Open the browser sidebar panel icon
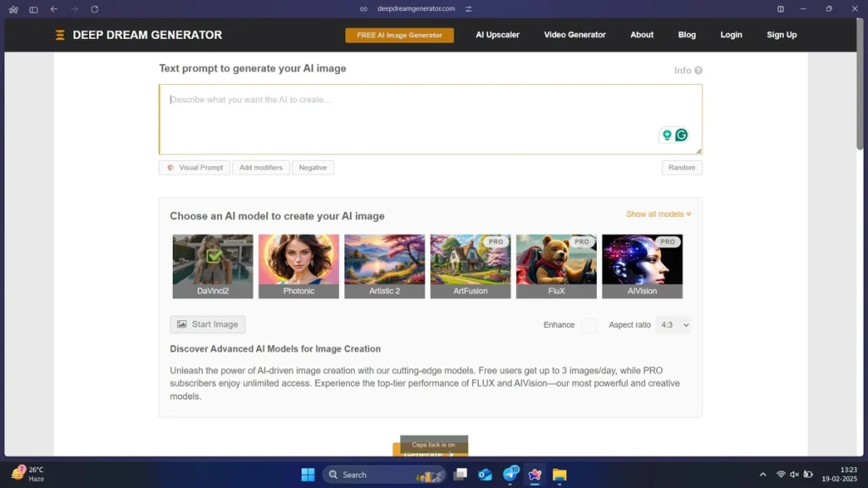Image resolution: width=868 pixels, height=488 pixels. [34, 9]
